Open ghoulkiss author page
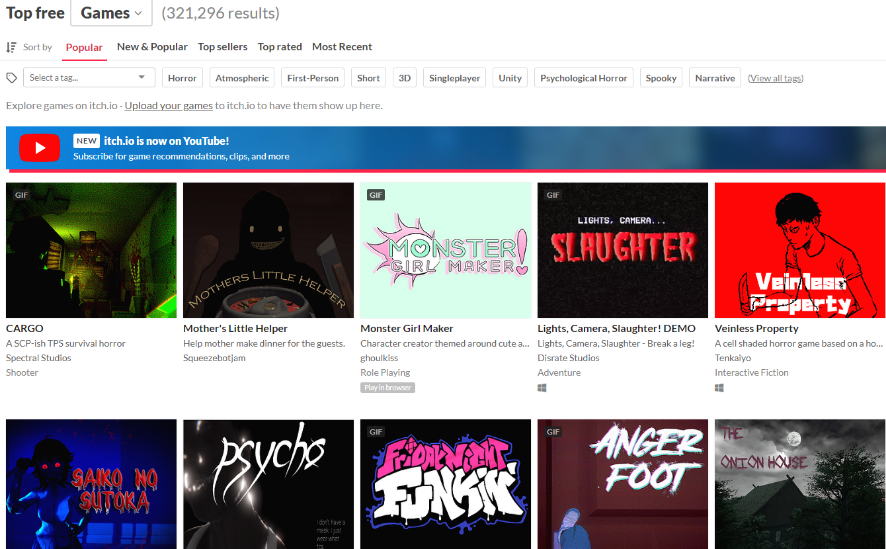The height and width of the screenshot is (549, 886). tap(379, 358)
